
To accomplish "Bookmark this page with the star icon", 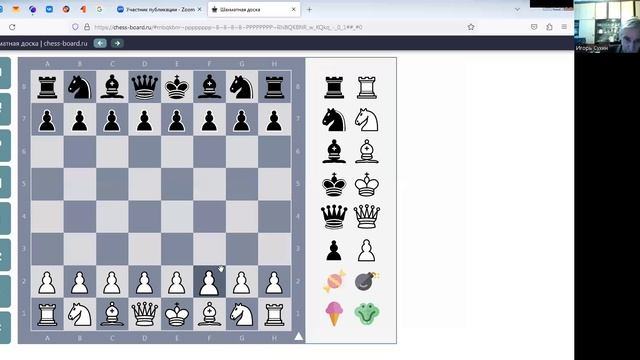I will [471, 27].
